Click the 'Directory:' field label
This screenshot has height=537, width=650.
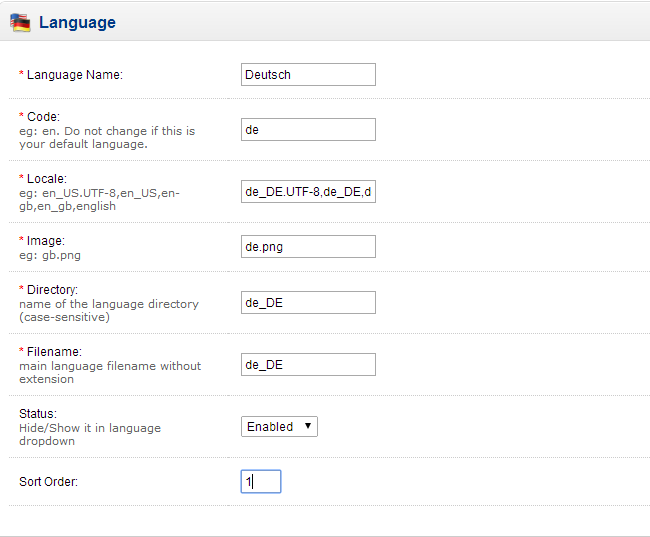(x=52, y=290)
